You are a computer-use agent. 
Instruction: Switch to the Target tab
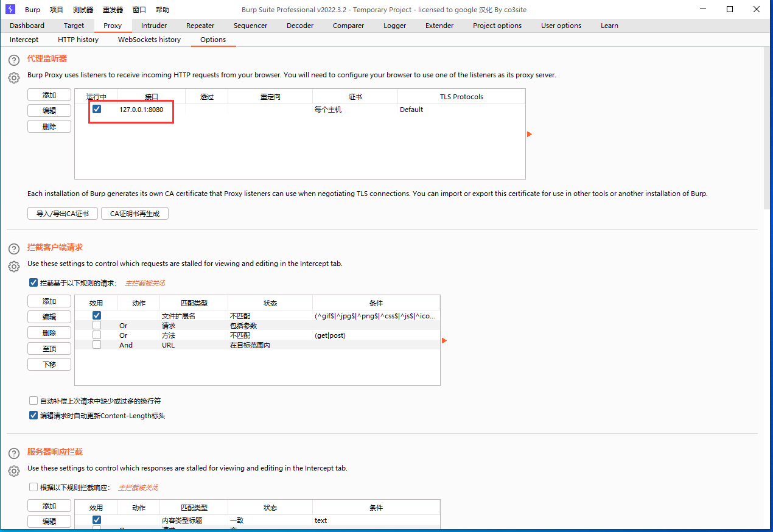click(74, 26)
